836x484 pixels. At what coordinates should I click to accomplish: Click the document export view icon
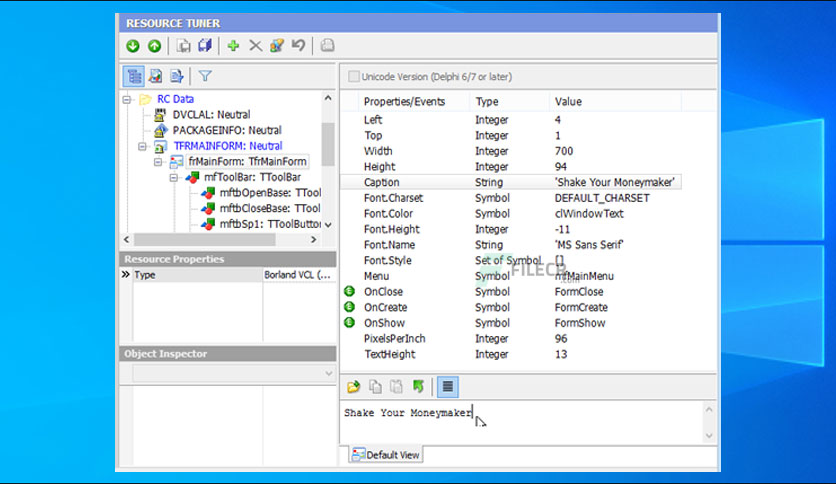pyautogui.click(x=176, y=76)
